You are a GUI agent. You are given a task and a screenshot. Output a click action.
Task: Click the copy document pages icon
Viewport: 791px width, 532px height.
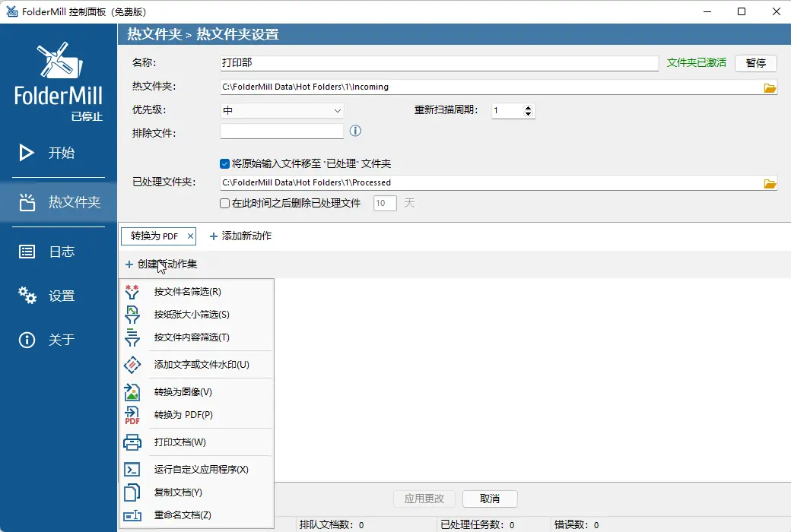(x=132, y=492)
